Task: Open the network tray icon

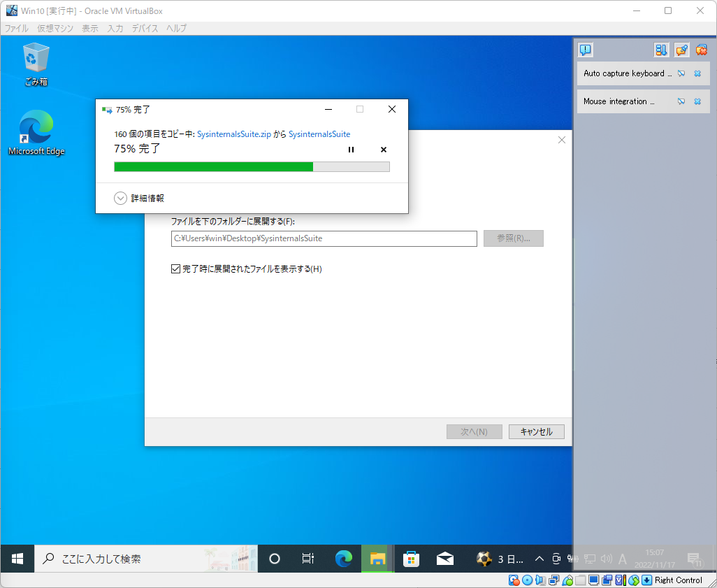Action: pyautogui.click(x=589, y=559)
